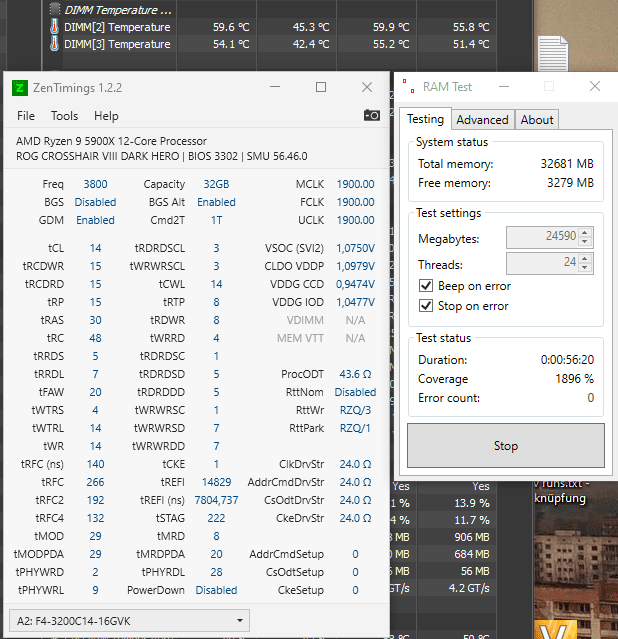The height and width of the screenshot is (639, 618).
Task: Click the BGS Disabled value
Action: (95, 202)
